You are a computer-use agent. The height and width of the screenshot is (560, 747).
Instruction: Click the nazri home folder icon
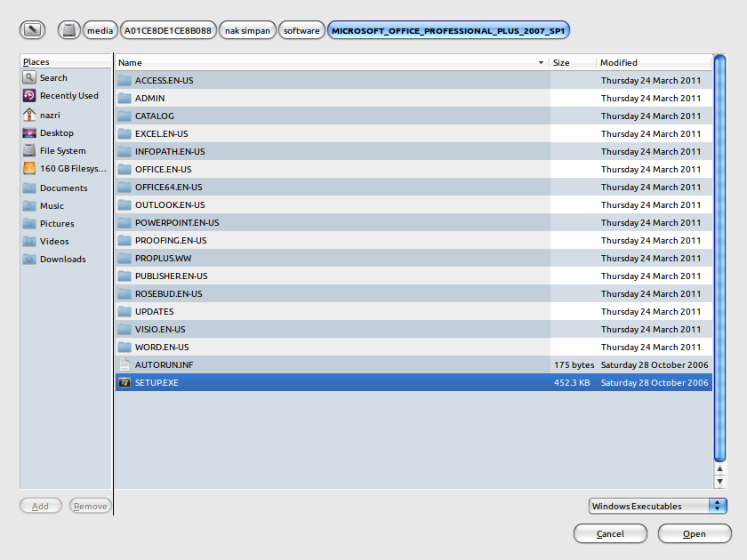(x=29, y=115)
